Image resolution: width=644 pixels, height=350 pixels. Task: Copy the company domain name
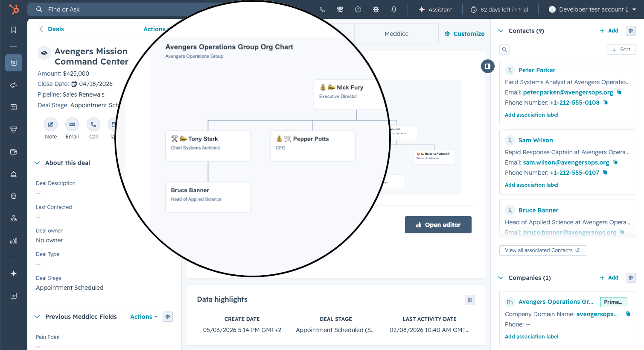point(628,314)
